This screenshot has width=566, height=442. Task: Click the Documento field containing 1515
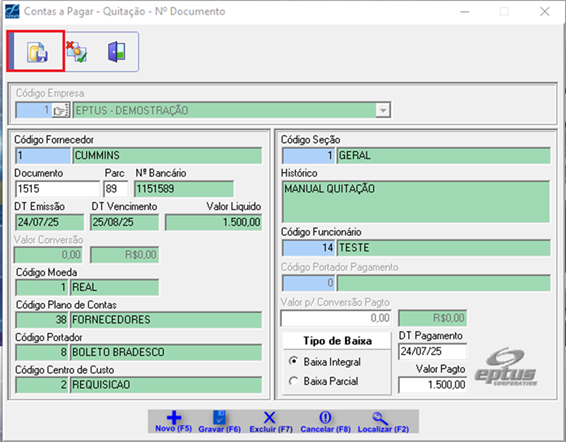click(x=58, y=189)
